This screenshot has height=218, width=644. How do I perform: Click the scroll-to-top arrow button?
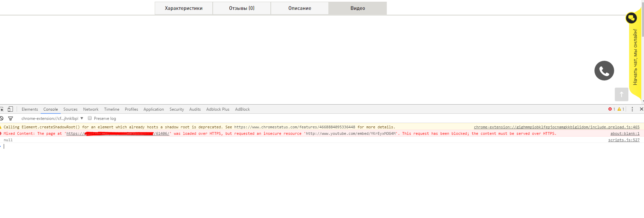click(x=622, y=94)
